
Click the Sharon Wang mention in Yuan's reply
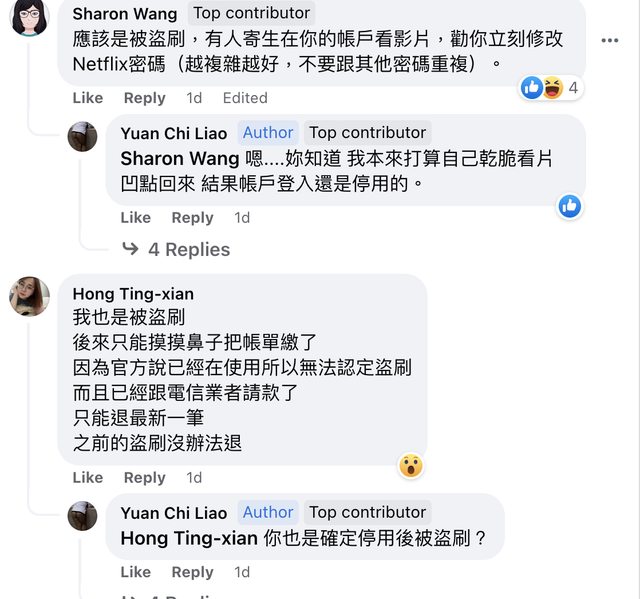[180, 158]
